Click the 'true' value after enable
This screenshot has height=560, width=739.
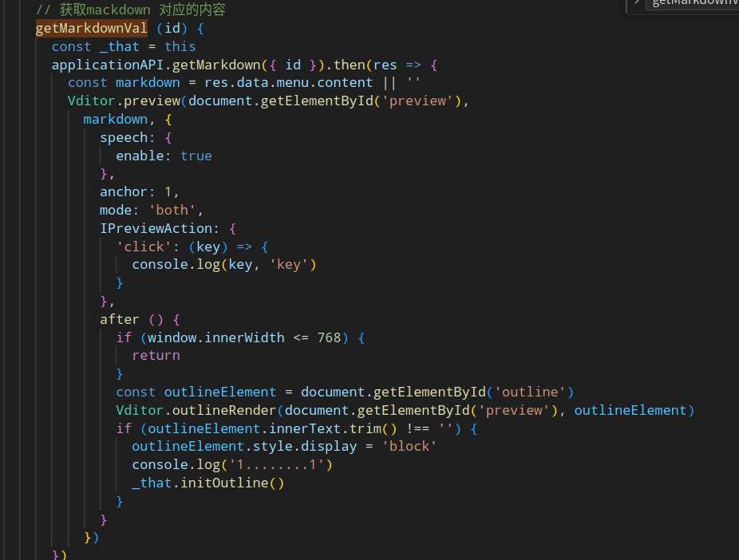pyautogui.click(x=196, y=156)
